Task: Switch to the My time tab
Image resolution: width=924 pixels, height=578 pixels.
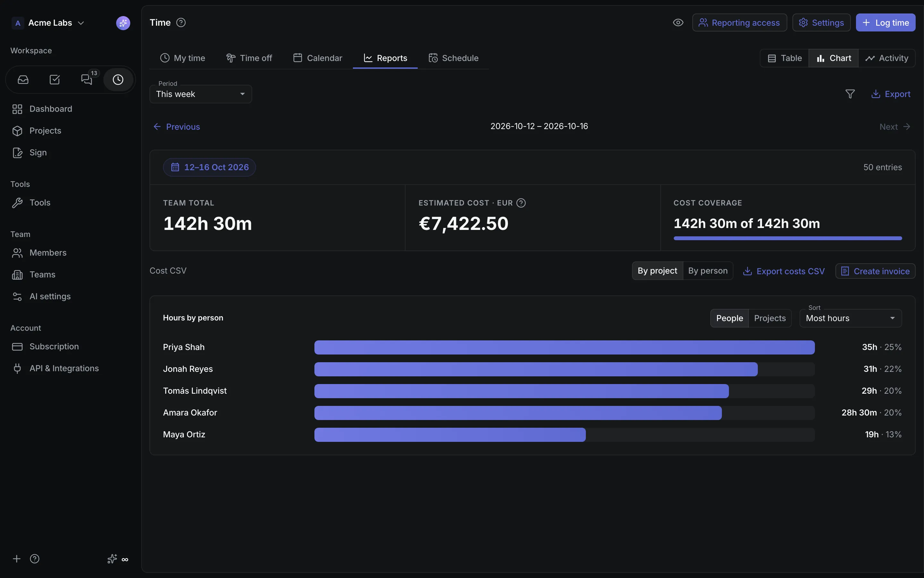Action: pos(182,58)
